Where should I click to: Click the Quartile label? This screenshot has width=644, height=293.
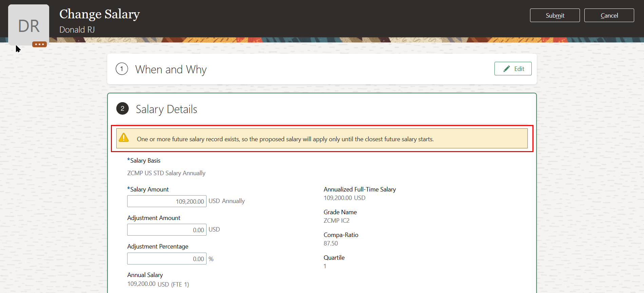334,258
